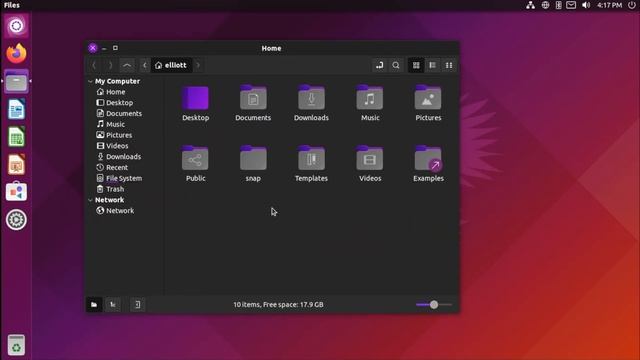This screenshot has width=640, height=360.
Task: Open Files menu in top bar
Action: [x=12, y=5]
